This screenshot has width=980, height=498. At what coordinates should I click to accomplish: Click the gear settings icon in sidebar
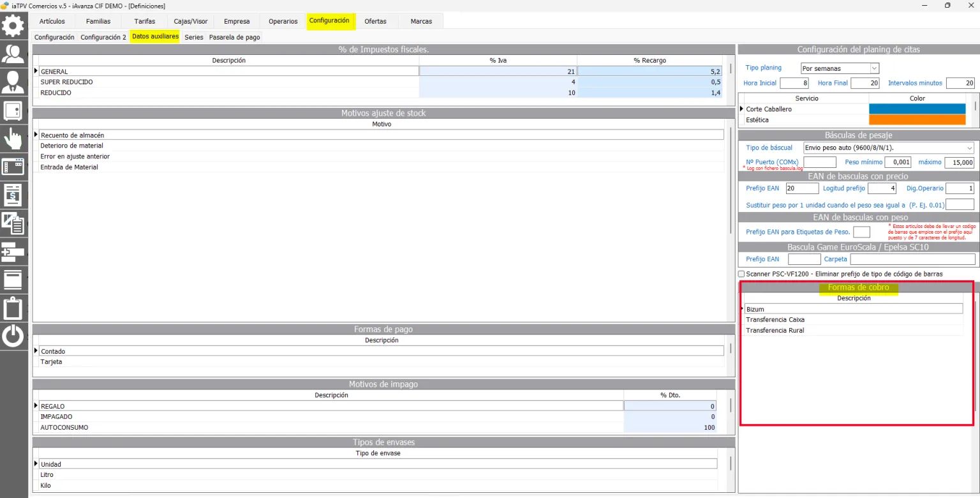(13, 26)
